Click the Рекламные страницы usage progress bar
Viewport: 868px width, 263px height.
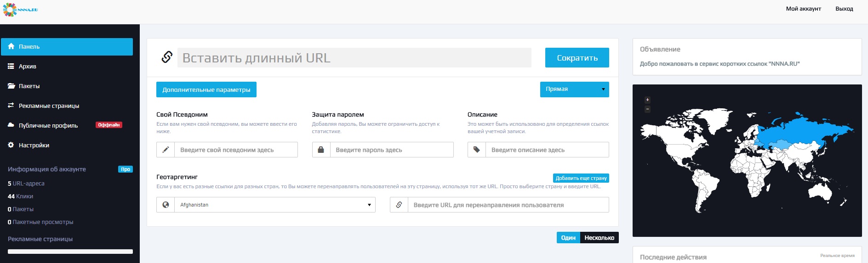[x=70, y=252]
